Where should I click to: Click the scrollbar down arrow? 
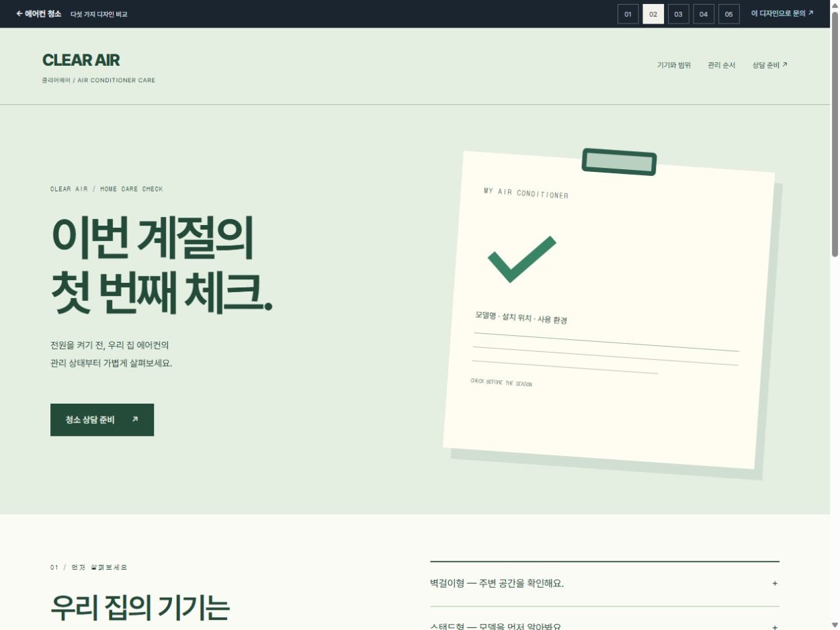tap(835, 625)
